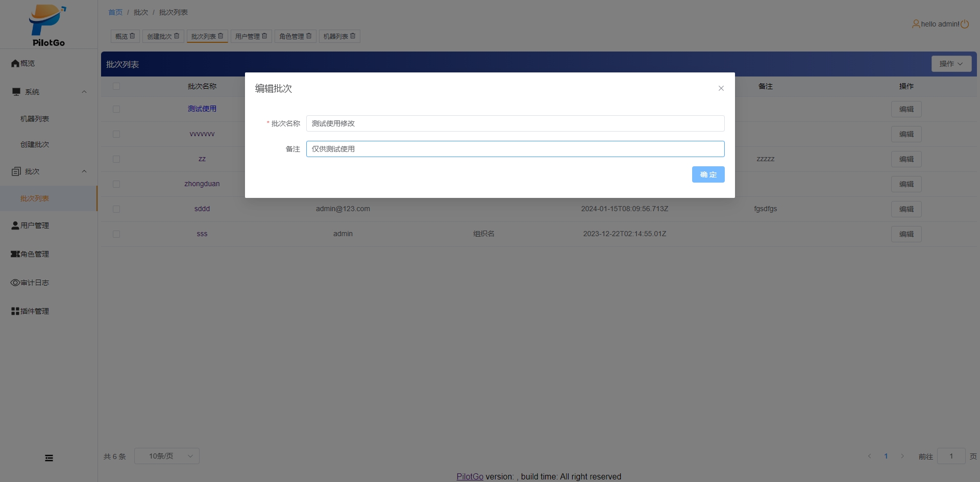This screenshot has width=980, height=482.
Task: Click the 确定 confirm button
Action: coord(708,174)
